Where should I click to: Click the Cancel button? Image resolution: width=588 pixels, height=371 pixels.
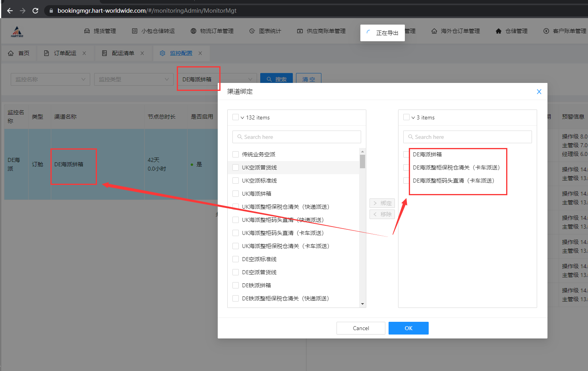click(x=361, y=328)
